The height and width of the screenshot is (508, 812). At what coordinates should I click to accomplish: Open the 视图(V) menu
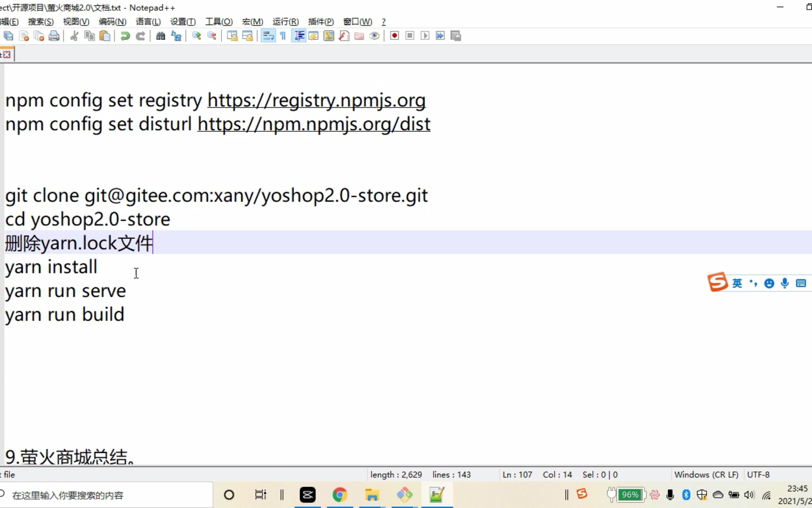pyautogui.click(x=76, y=22)
